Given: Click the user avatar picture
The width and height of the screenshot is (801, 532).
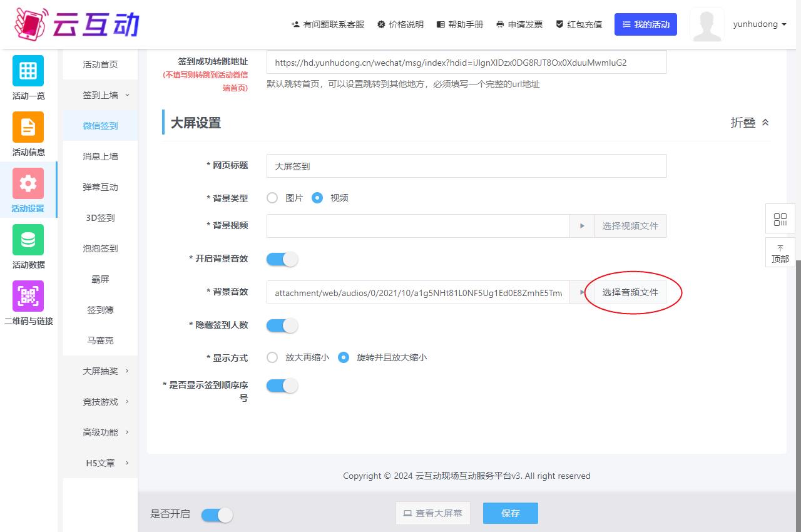Looking at the screenshot, I should pyautogui.click(x=707, y=24).
